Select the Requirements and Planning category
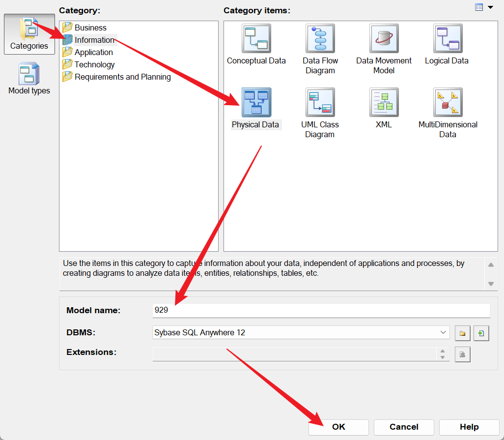This screenshot has width=504, height=440. 122,77
